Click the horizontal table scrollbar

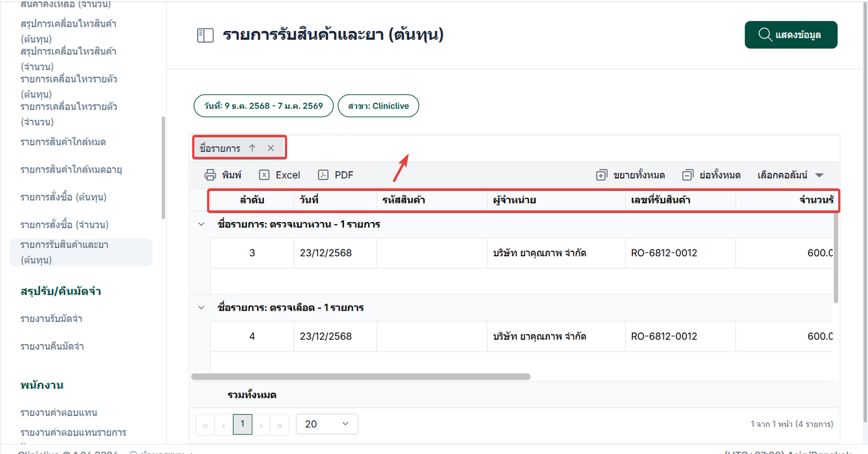361,376
